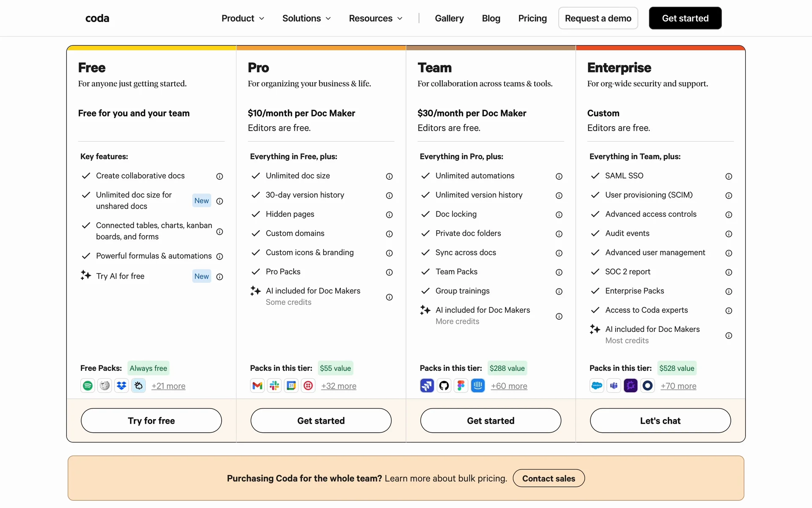
Task: Click info icon beside Custom domains
Action: (x=389, y=234)
